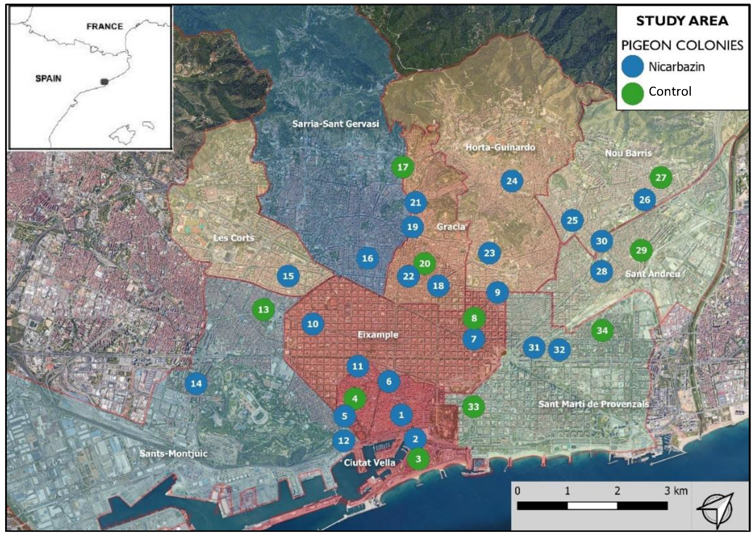This screenshot has height=537, width=756.
Task: Click green control marker 34
Action: pyautogui.click(x=602, y=330)
